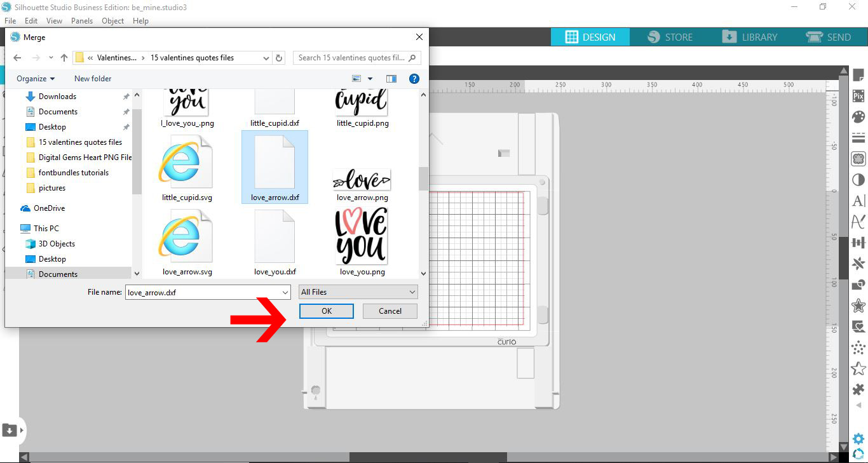This screenshot has height=463, width=868.
Task: Refresh the folder address bar
Action: 279,58
